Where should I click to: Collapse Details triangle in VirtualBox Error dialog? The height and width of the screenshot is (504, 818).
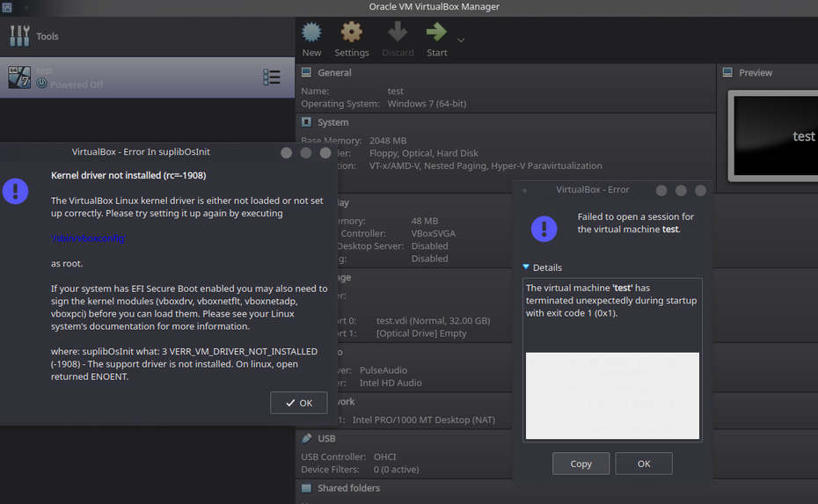[526, 267]
